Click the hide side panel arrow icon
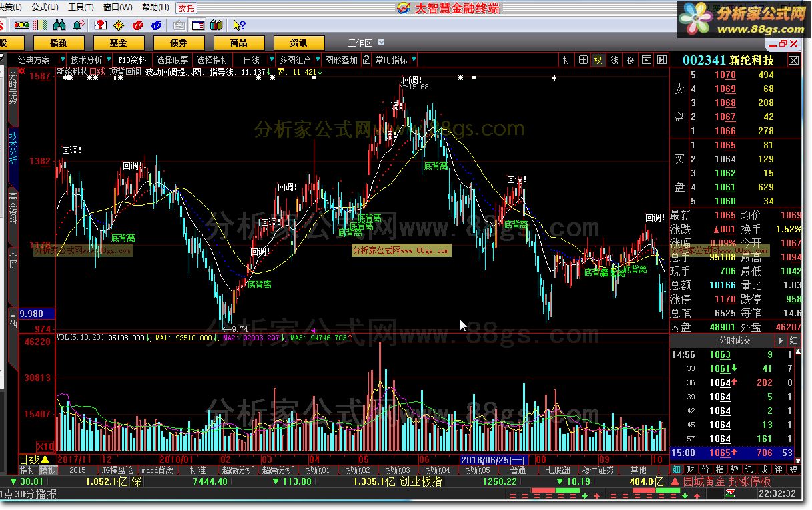The height and width of the screenshot is (510, 812). click(x=662, y=60)
